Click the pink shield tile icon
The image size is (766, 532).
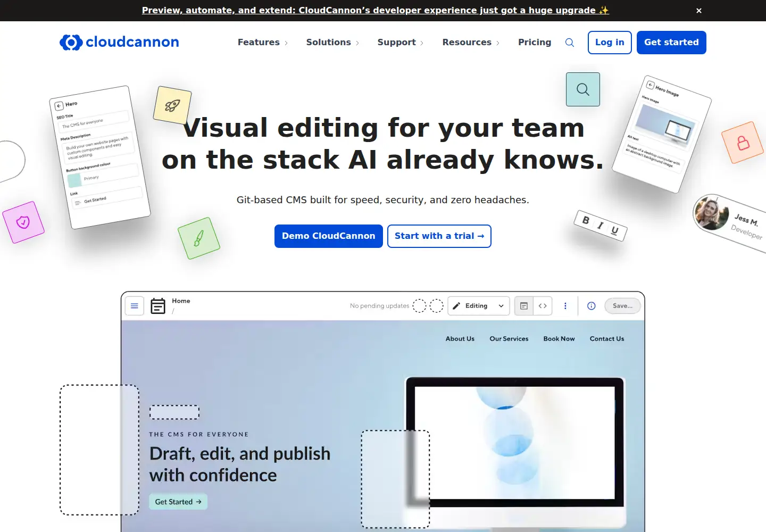coord(23,222)
